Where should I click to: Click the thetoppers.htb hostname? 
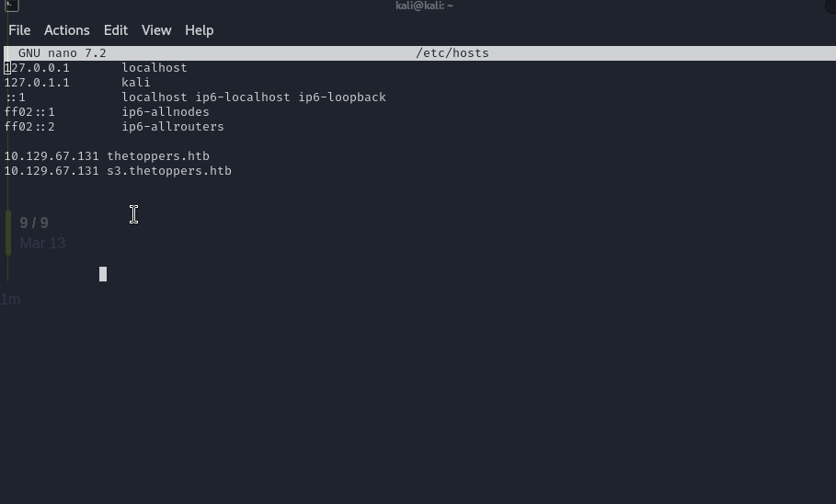click(158, 156)
